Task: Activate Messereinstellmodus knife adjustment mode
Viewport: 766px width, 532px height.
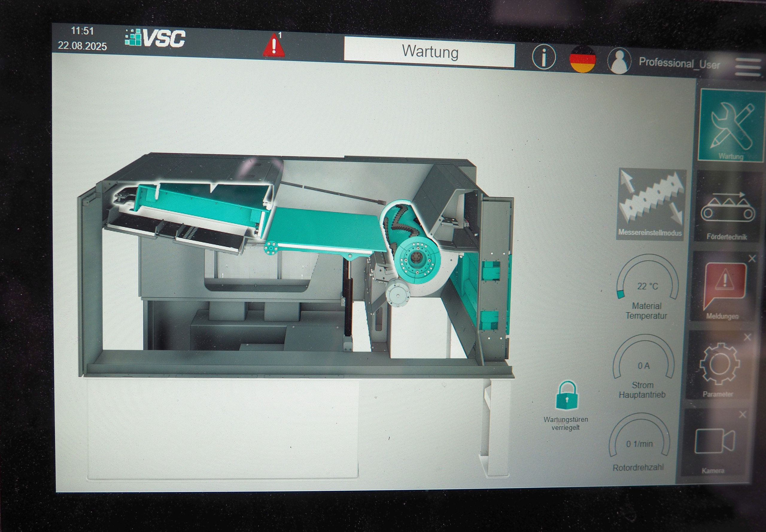Action: tap(651, 204)
